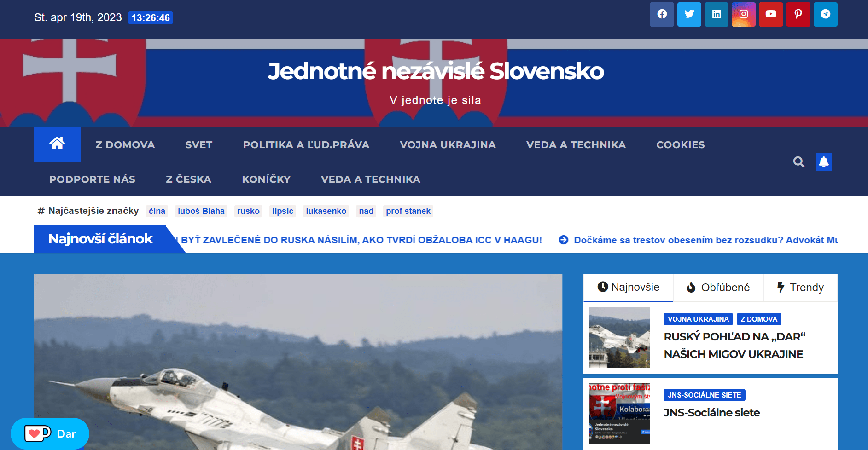Viewport: 868px width, 450px height.
Task: Open the VOJNA UKRAJINA menu item
Action: pyautogui.click(x=448, y=144)
